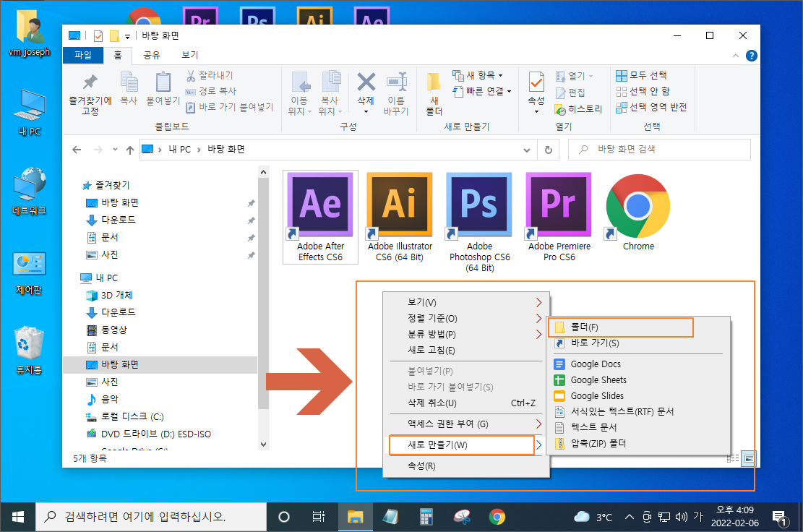
Task: Expand the 빠른 연결 (Easy access) dropdown
Action: [x=481, y=91]
